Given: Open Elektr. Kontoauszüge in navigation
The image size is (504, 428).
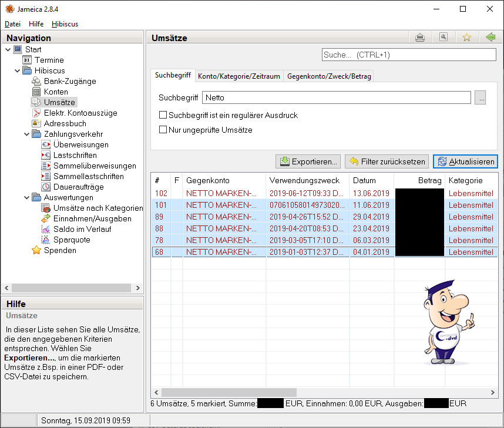Looking at the screenshot, I should click(x=36, y=113).
